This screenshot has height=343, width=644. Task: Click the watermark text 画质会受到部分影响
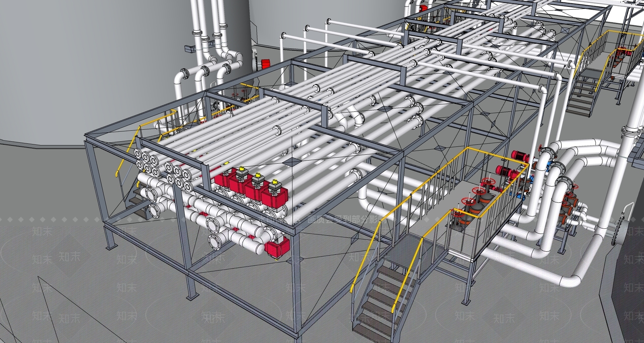[x=347, y=220]
